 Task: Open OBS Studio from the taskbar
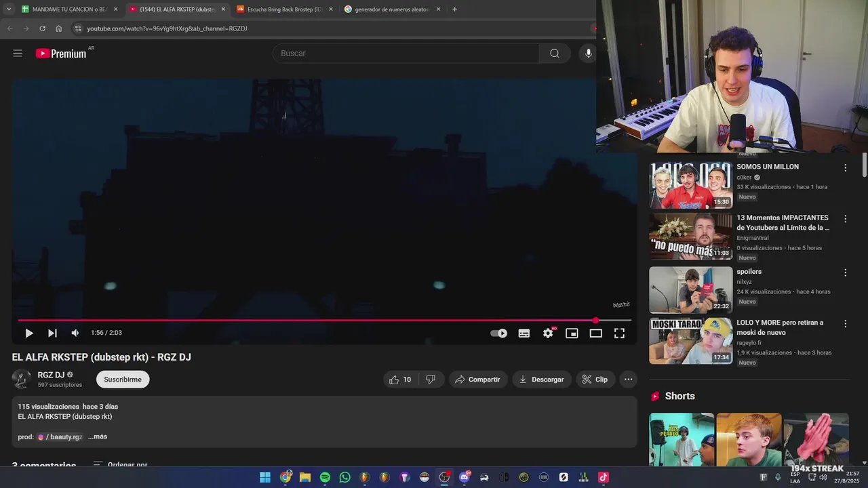click(444, 477)
